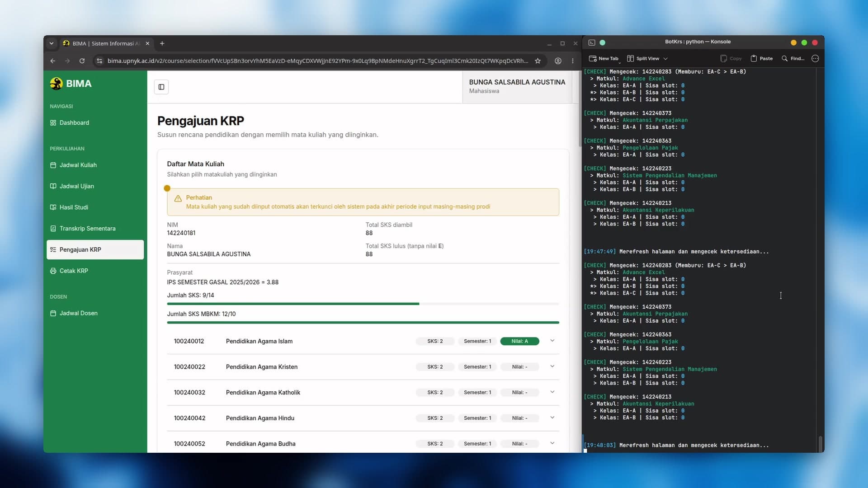Select Pengajuan KRP sidebar item
The width and height of the screenshot is (868, 488).
coord(95,249)
